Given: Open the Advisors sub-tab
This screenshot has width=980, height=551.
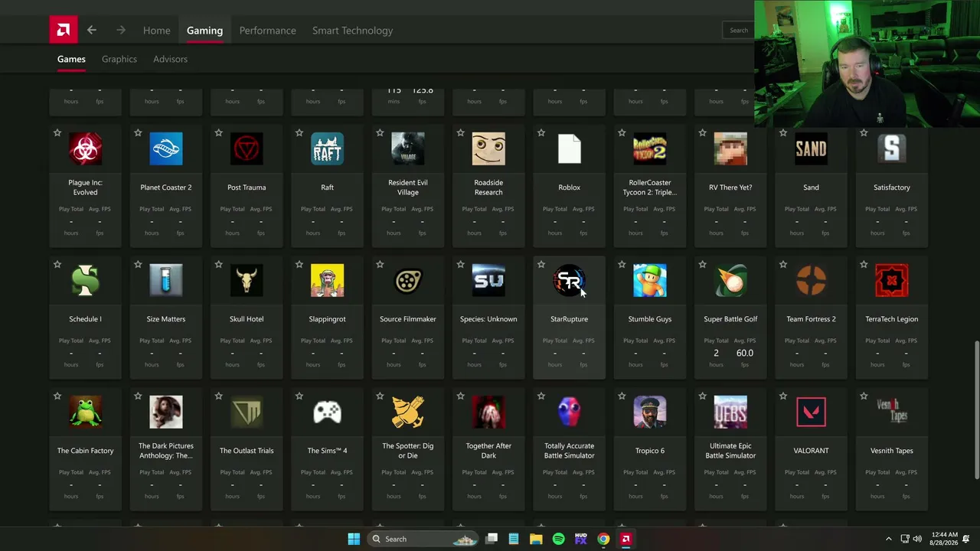Looking at the screenshot, I should pos(170,59).
